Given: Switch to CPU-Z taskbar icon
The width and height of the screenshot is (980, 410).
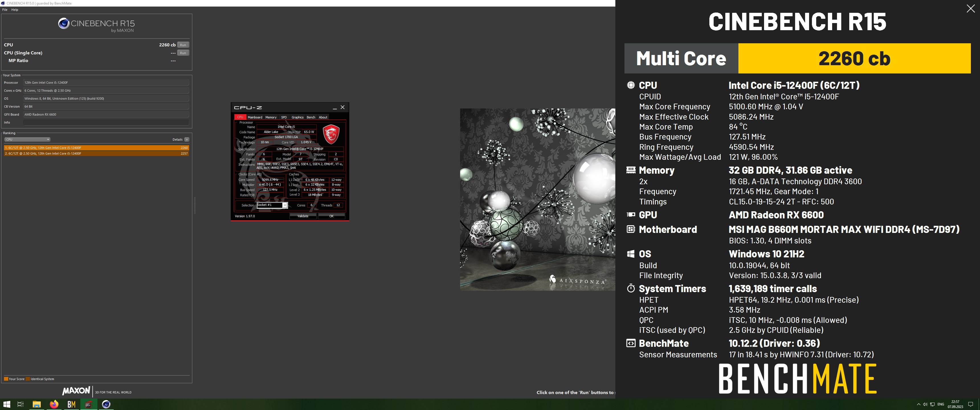Looking at the screenshot, I should pos(89,404).
